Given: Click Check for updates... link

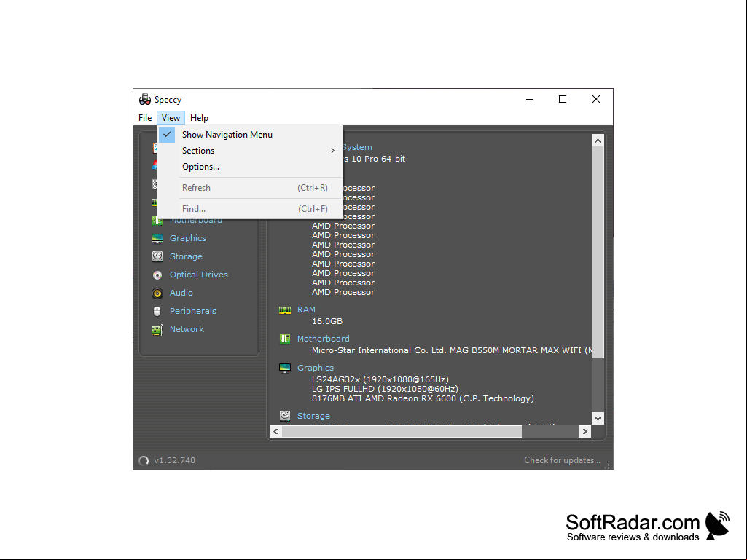Looking at the screenshot, I should (562, 460).
